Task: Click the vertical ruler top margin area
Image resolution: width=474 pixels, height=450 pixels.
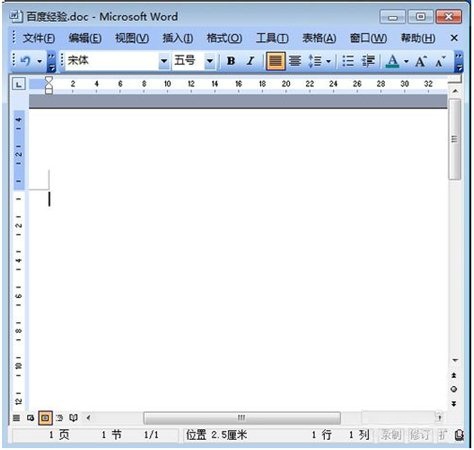Action: click(19, 150)
